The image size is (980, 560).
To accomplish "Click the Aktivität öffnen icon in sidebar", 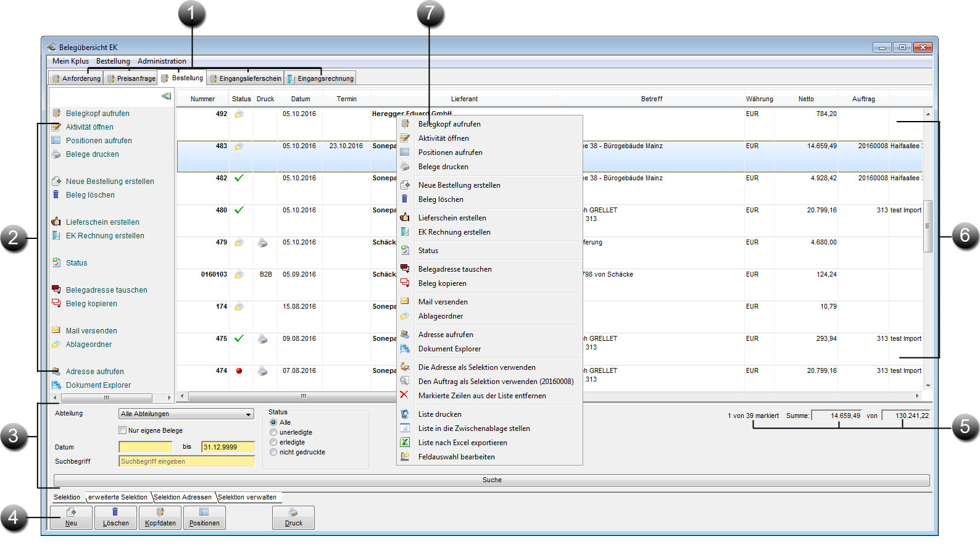I will click(56, 127).
